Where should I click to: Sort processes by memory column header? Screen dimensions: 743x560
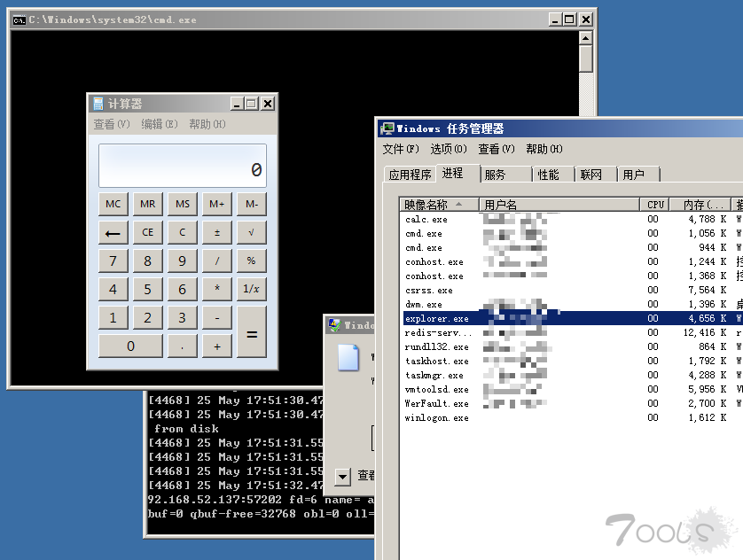tap(700, 205)
